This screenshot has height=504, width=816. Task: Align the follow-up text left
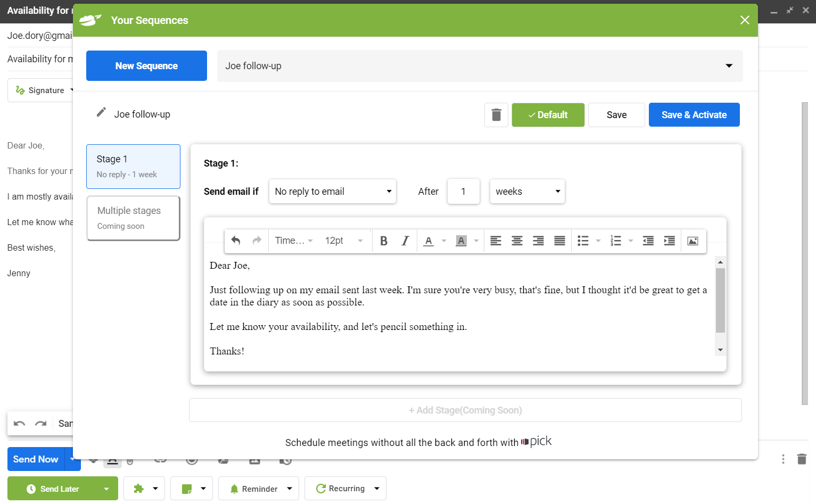tap(496, 241)
